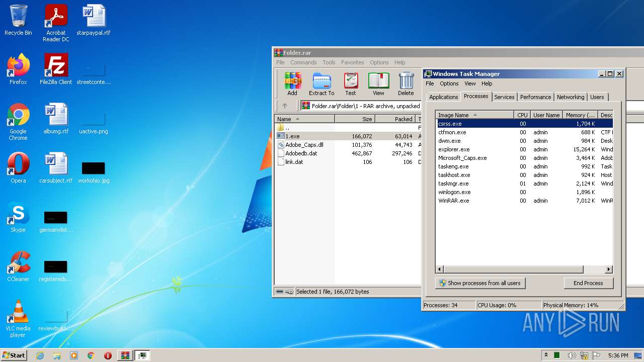Image resolution: width=644 pixels, height=362 pixels.
Task: Click the process list horizontal scrollbar
Action: pos(513,269)
